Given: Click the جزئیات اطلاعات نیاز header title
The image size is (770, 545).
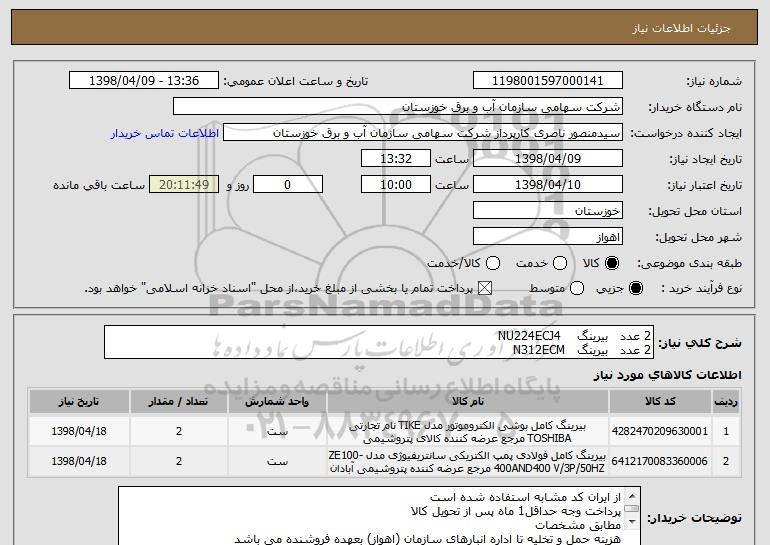Looking at the screenshot, I should pos(682,28).
